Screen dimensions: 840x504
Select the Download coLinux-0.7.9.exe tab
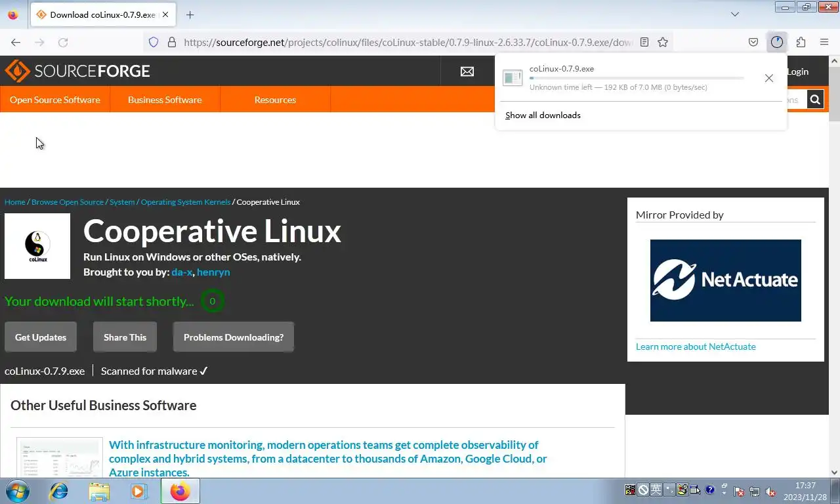[x=102, y=14]
